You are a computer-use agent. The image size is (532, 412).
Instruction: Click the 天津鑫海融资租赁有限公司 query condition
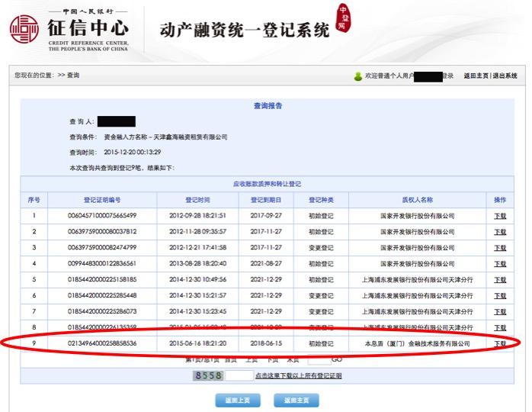pos(191,137)
